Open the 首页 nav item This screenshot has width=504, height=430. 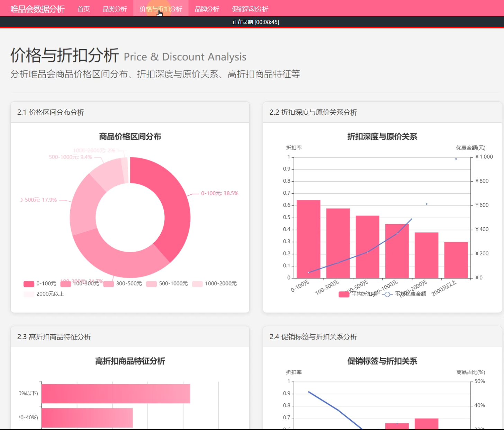click(84, 9)
